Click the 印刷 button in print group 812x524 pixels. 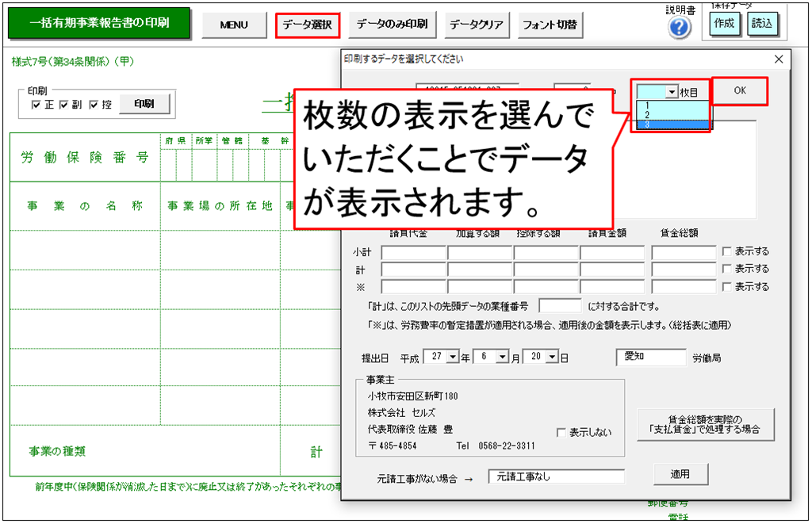point(144,104)
